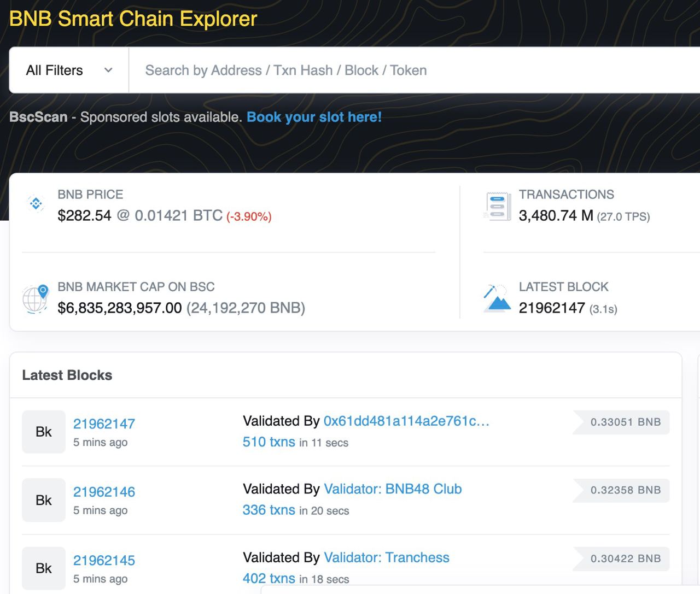Click the latest block mining icon
700x594 pixels.
(x=497, y=298)
